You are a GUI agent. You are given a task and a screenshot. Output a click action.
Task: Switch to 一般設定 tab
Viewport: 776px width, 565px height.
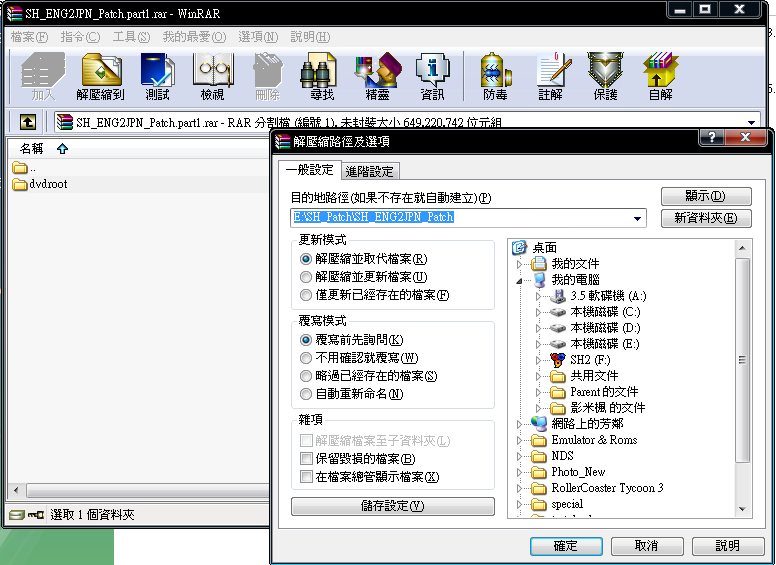click(310, 170)
